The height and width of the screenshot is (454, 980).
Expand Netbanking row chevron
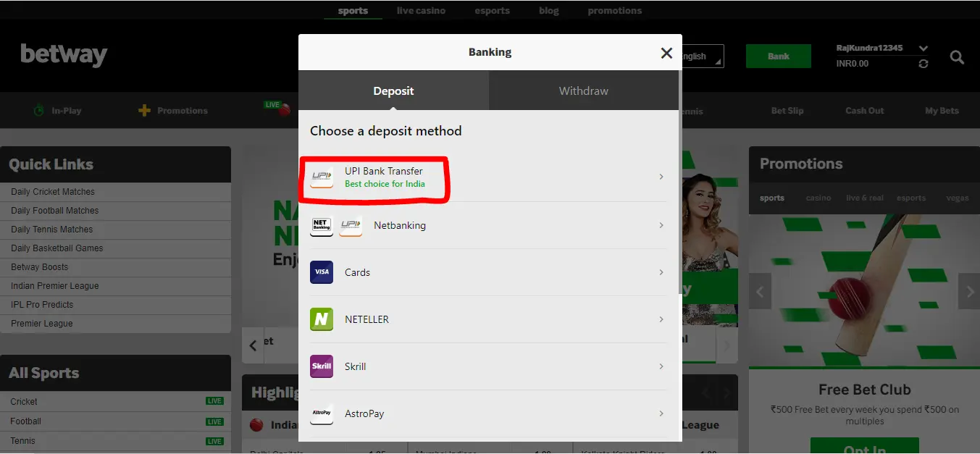pyautogui.click(x=661, y=225)
